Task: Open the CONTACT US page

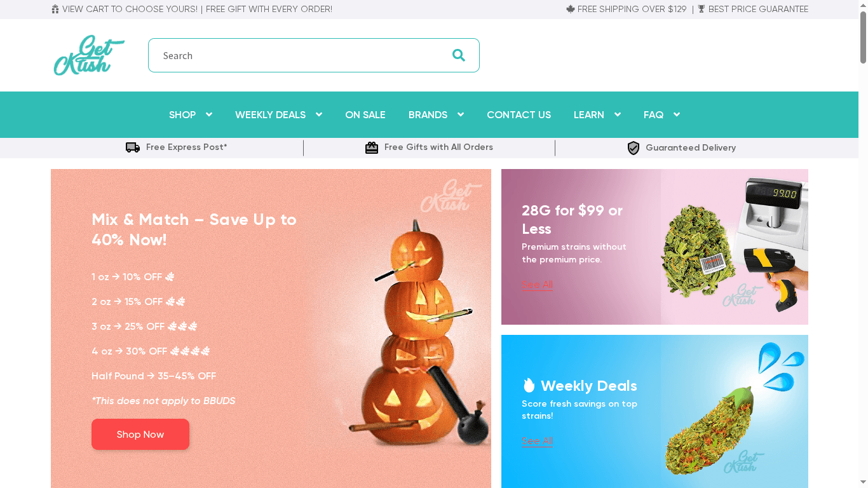Action: point(519,115)
